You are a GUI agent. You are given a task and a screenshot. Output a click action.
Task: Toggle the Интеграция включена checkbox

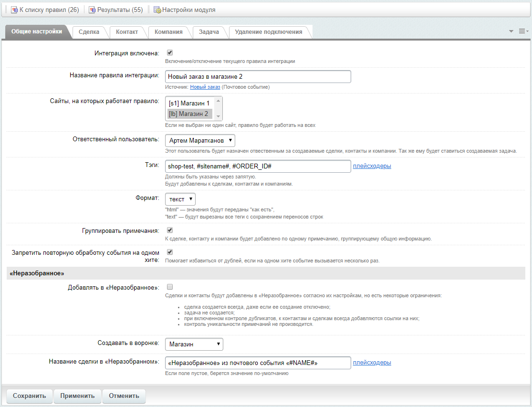[169, 53]
